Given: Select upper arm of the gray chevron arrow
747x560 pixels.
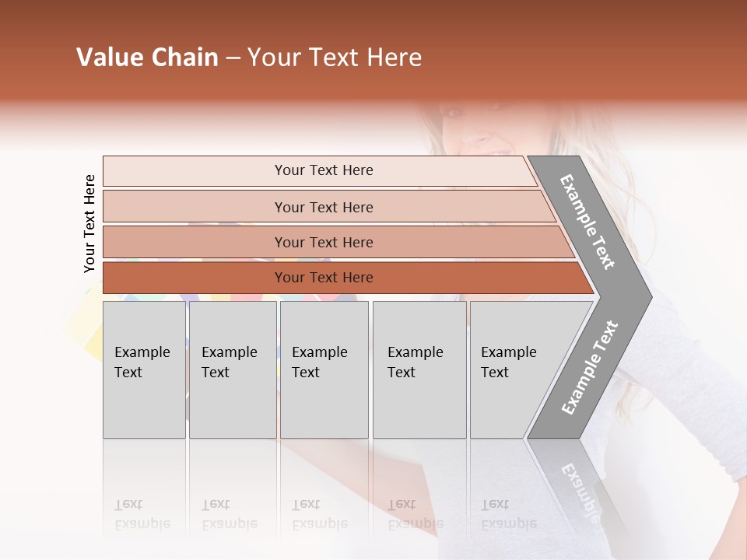Looking at the screenshot, I should (591, 224).
